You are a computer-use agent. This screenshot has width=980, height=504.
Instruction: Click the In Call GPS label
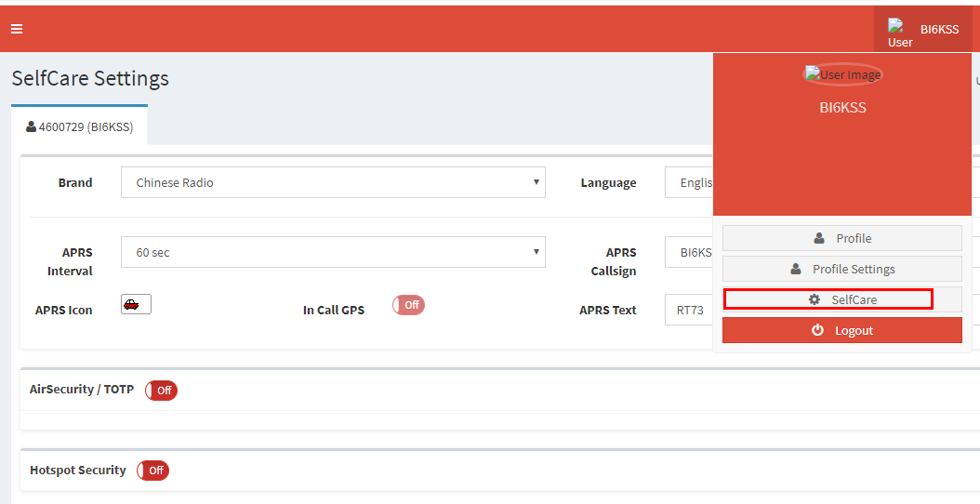click(x=334, y=311)
